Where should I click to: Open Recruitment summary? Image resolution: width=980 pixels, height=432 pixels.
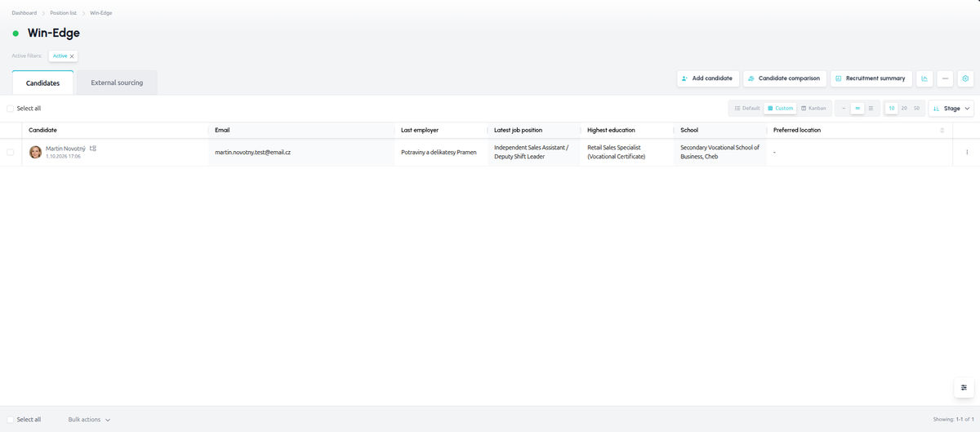click(x=871, y=78)
